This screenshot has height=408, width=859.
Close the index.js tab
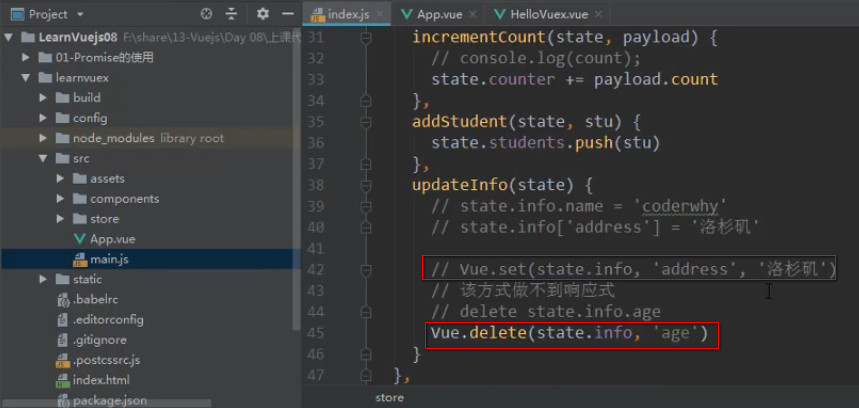pos(380,15)
